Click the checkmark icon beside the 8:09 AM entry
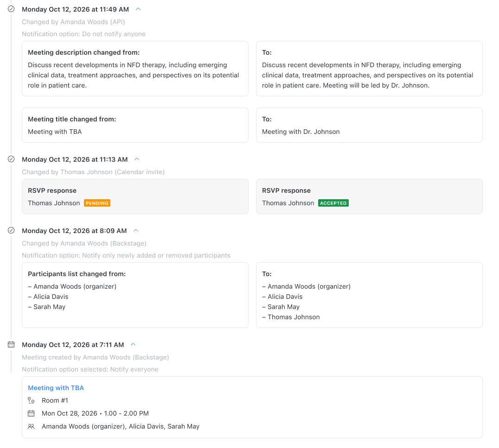Image resolution: width=499 pixels, height=448 pixels. point(11,230)
